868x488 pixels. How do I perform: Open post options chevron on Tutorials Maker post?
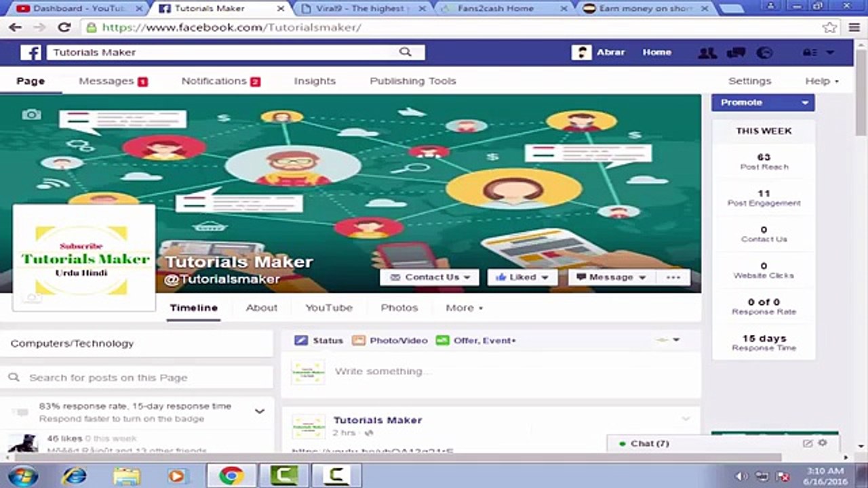pyautogui.click(x=686, y=419)
